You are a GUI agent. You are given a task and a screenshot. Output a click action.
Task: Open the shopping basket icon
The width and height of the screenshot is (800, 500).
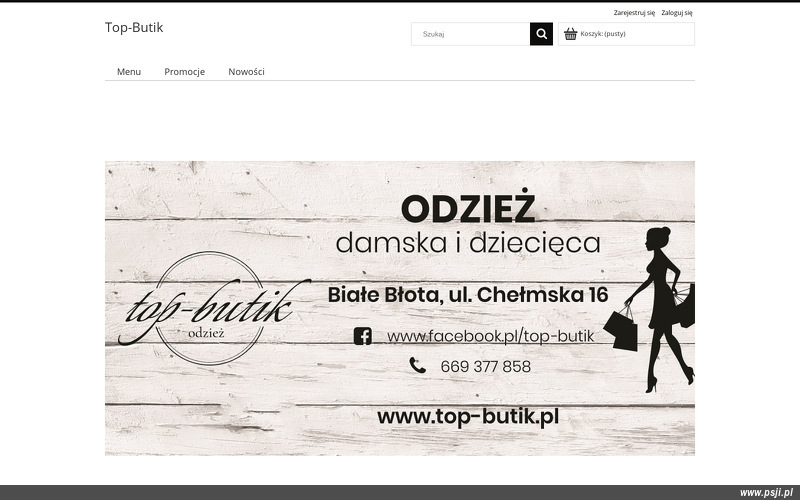pyautogui.click(x=570, y=34)
